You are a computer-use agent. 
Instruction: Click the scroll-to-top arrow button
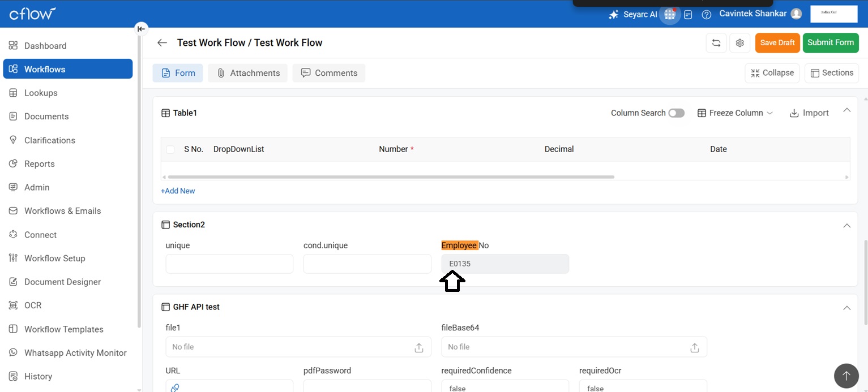846,376
